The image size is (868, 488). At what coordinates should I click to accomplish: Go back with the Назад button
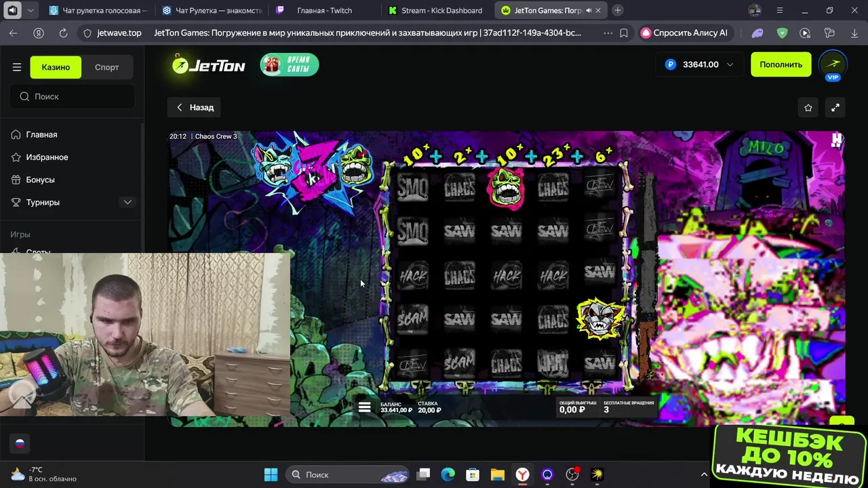pyautogui.click(x=195, y=107)
